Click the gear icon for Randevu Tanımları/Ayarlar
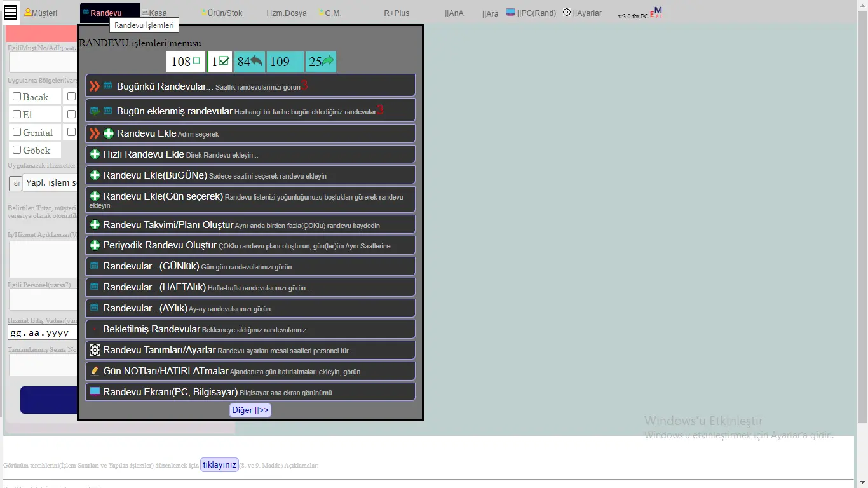Screen dimensions: 868x488 95,350
